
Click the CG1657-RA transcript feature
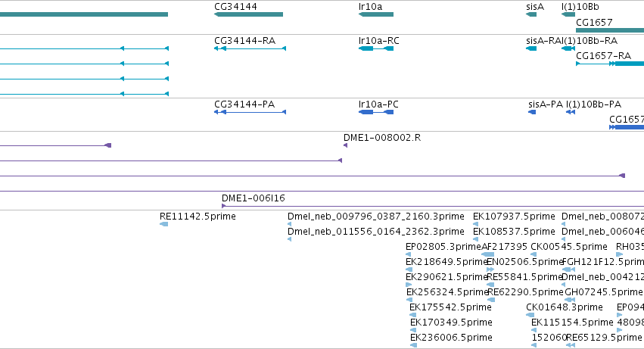click(x=610, y=64)
